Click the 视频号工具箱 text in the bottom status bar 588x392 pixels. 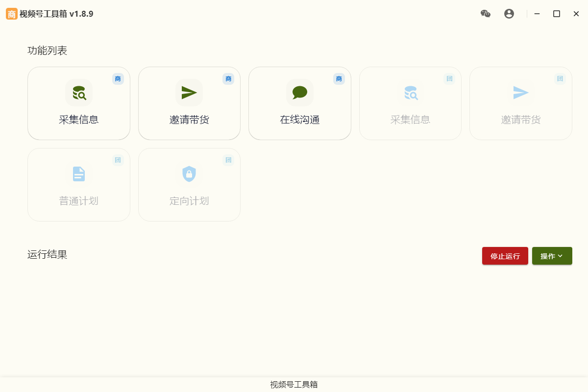tap(294, 385)
